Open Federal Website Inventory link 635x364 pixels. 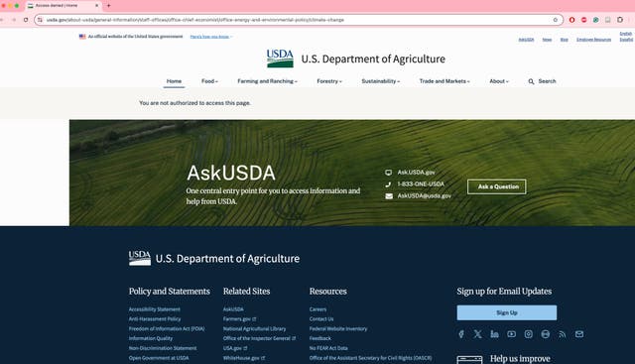pos(338,328)
